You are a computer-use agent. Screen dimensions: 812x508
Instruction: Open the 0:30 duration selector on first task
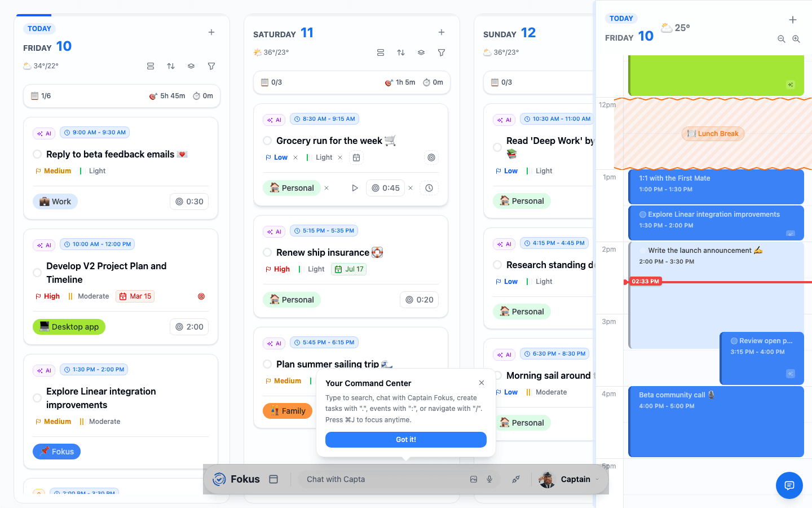tap(189, 202)
